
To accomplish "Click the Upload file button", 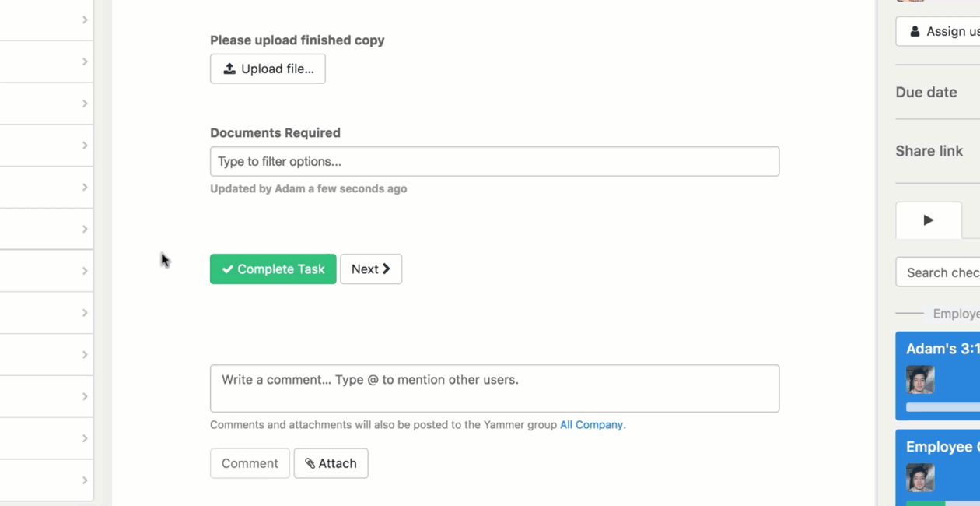I will point(268,69).
